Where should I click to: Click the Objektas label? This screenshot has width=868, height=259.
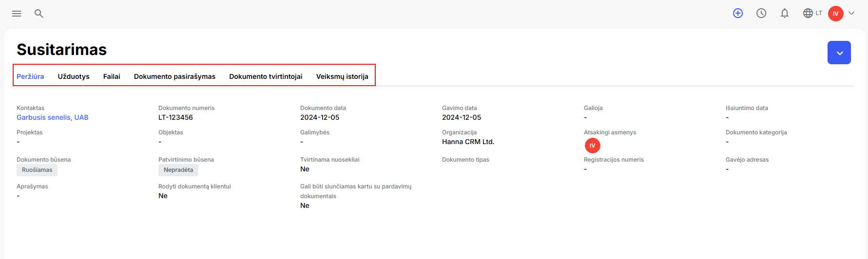(x=171, y=132)
